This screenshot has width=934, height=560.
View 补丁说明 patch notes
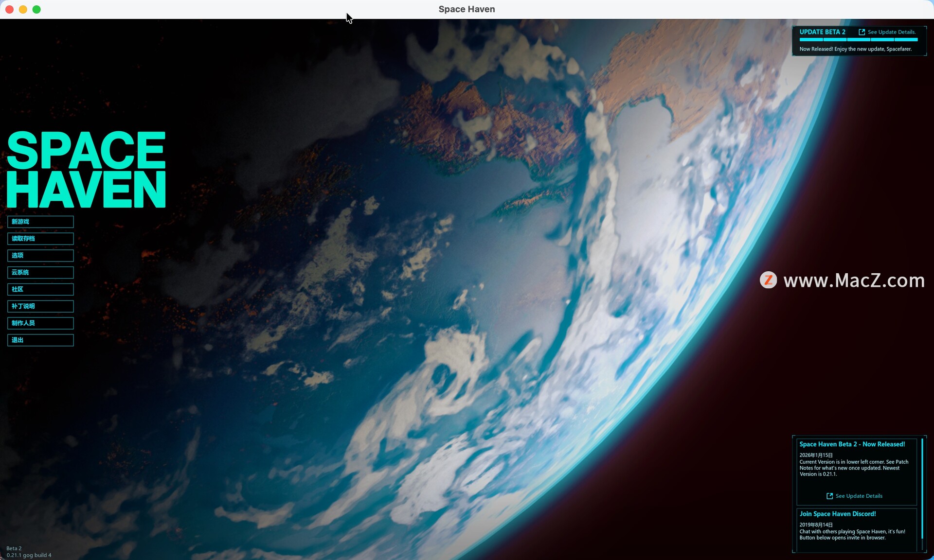pyautogui.click(x=40, y=306)
